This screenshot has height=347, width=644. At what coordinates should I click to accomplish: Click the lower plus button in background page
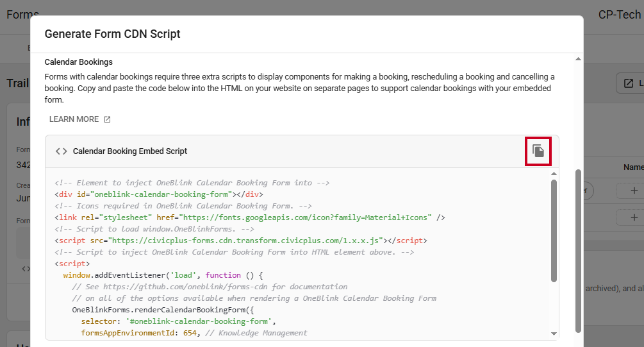point(634,217)
